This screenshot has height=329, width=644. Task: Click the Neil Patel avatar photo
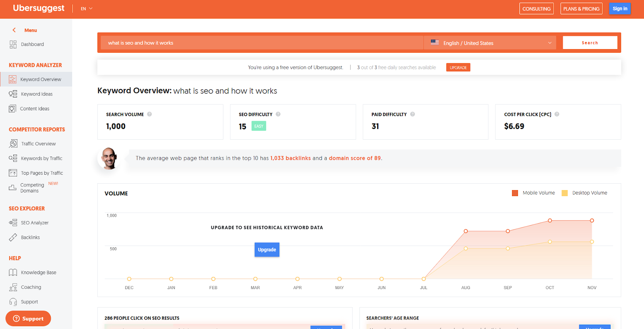(x=109, y=158)
